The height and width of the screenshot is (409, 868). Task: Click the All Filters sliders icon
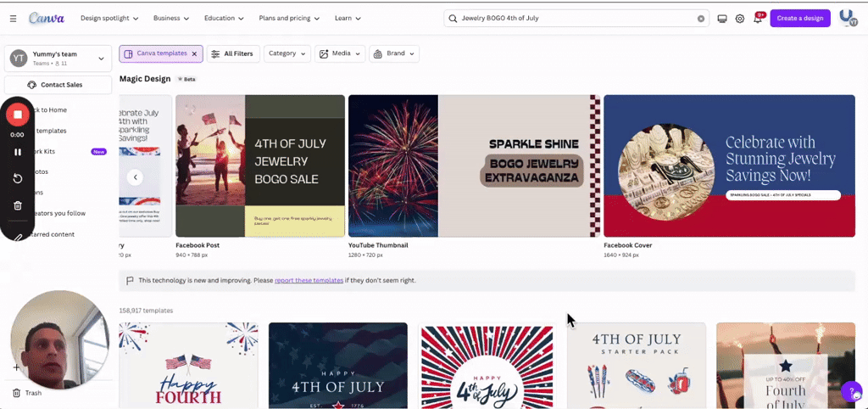click(216, 53)
